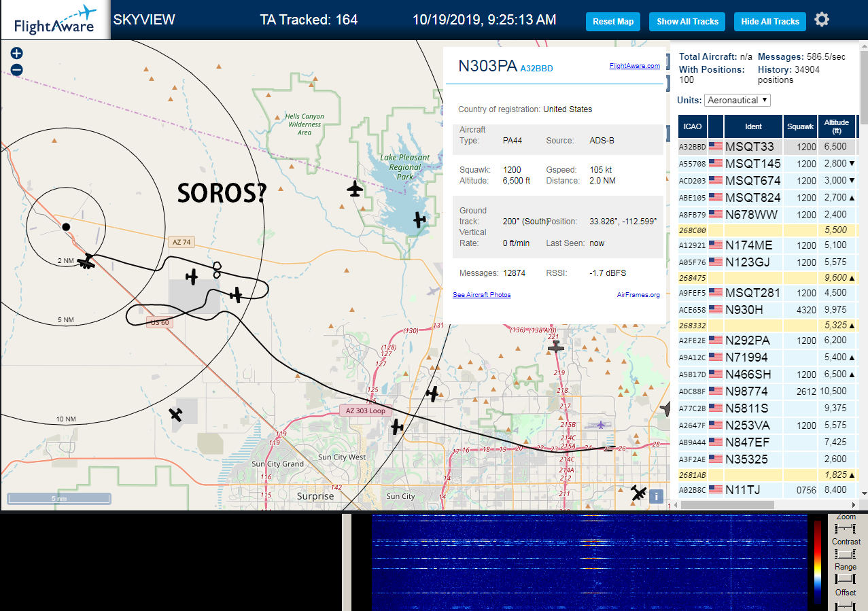The width and height of the screenshot is (868, 611).
Task: Select aircraft icon on the looping track east of gray area
Action: tap(236, 294)
